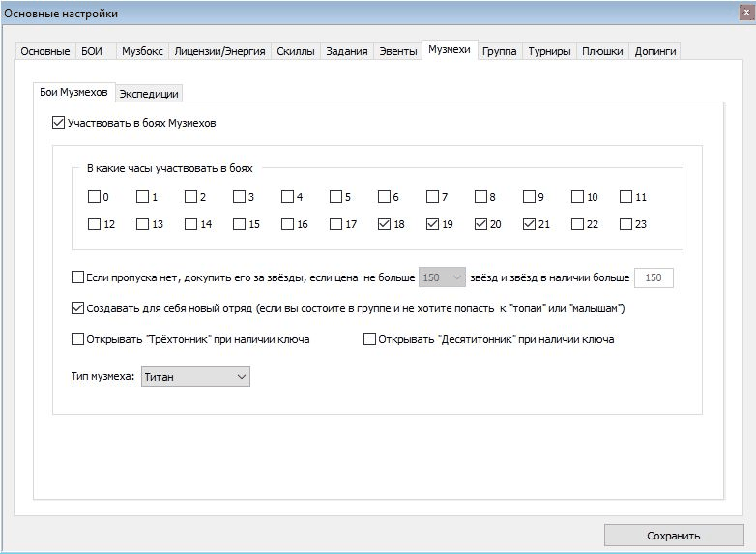Open the max star price dropdown
This screenshot has width=756, height=554.
pyautogui.click(x=442, y=277)
